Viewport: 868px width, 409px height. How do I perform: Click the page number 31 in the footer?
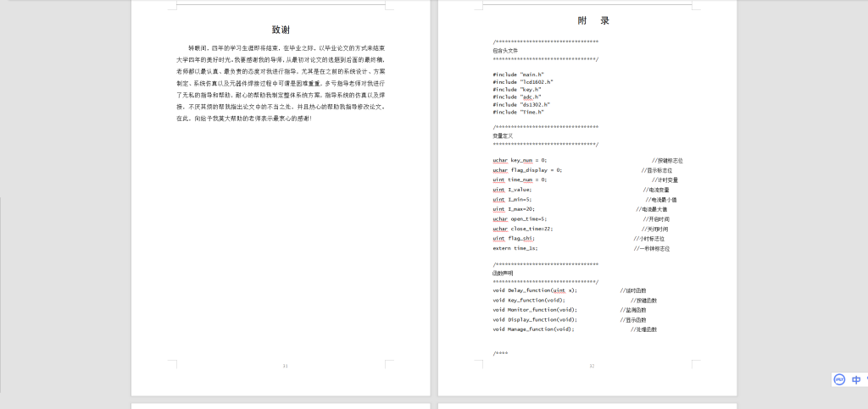pyautogui.click(x=285, y=366)
